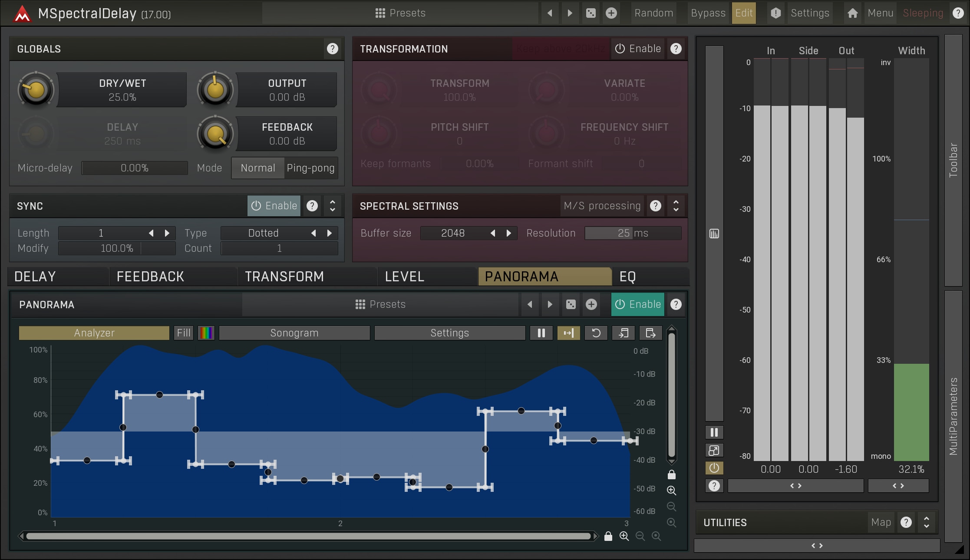Toggle the Sync Enable button

click(x=274, y=206)
